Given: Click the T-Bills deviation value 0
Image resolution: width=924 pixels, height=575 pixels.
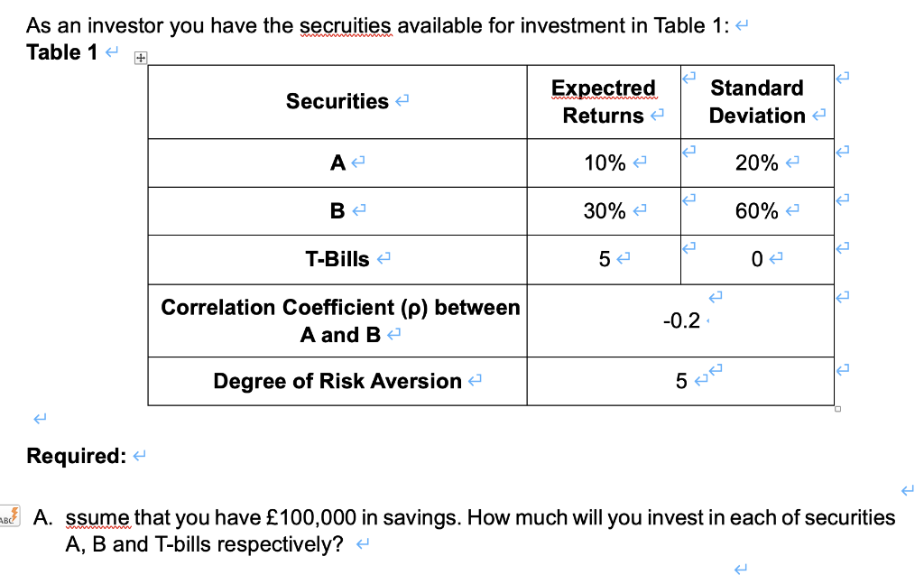Looking at the screenshot, I should pos(757,259).
